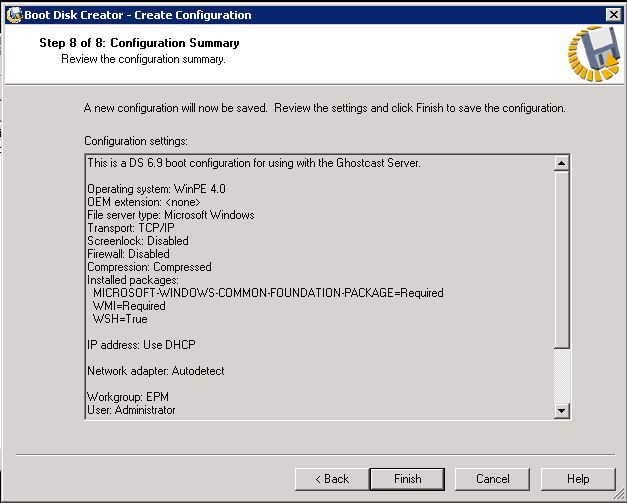Click the 'Firewall: Disabled' line
The image size is (627, 503).
click(128, 254)
